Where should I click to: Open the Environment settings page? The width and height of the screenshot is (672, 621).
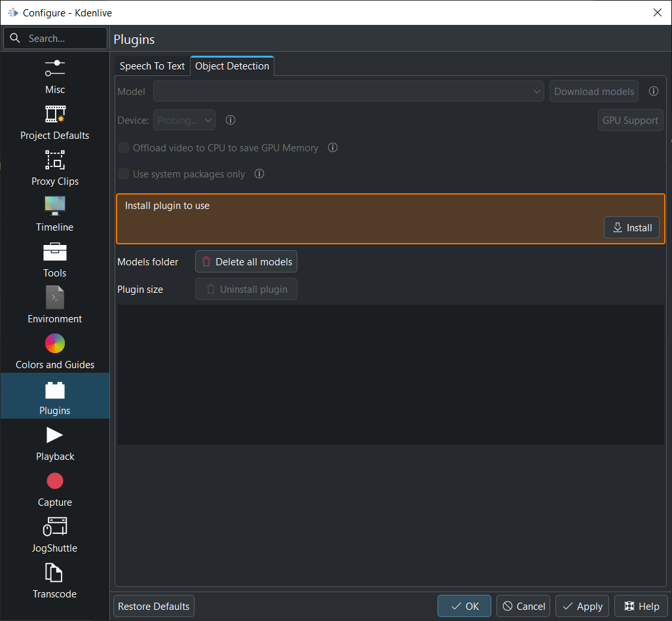(x=55, y=305)
